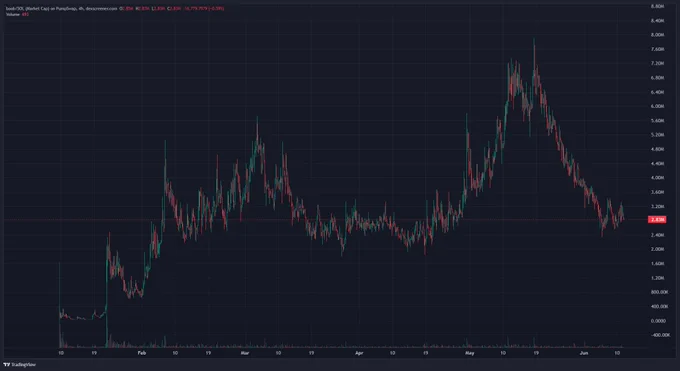Screen dimensions: 680x371
Task: Click the 6.40M price axis label
Action: click(657, 92)
